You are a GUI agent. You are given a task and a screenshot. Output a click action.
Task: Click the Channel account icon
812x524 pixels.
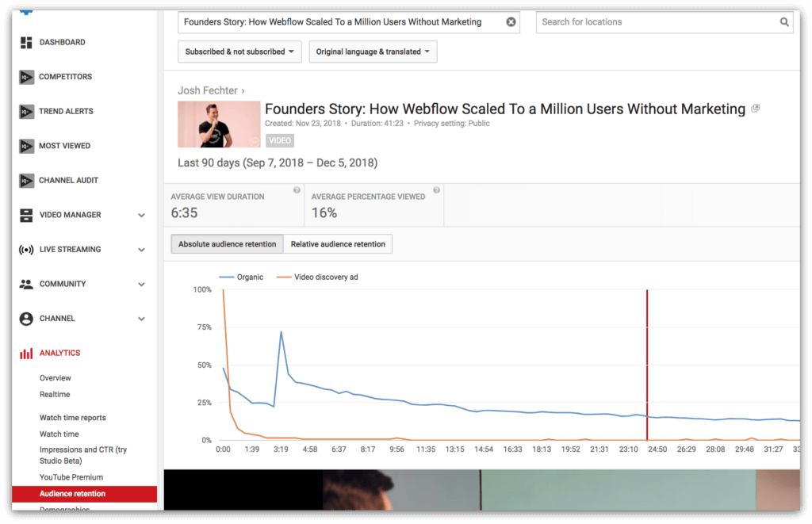tap(26, 319)
